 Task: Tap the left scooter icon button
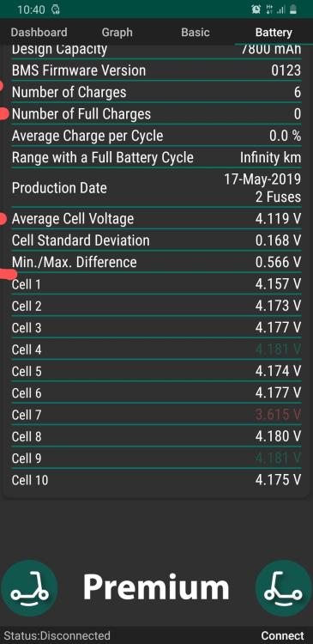point(28,588)
